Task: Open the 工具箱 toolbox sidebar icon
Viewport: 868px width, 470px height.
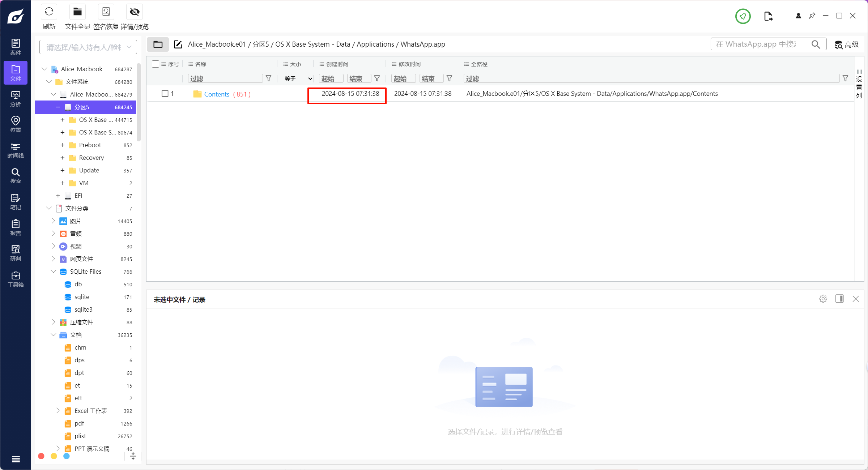Action: point(16,279)
